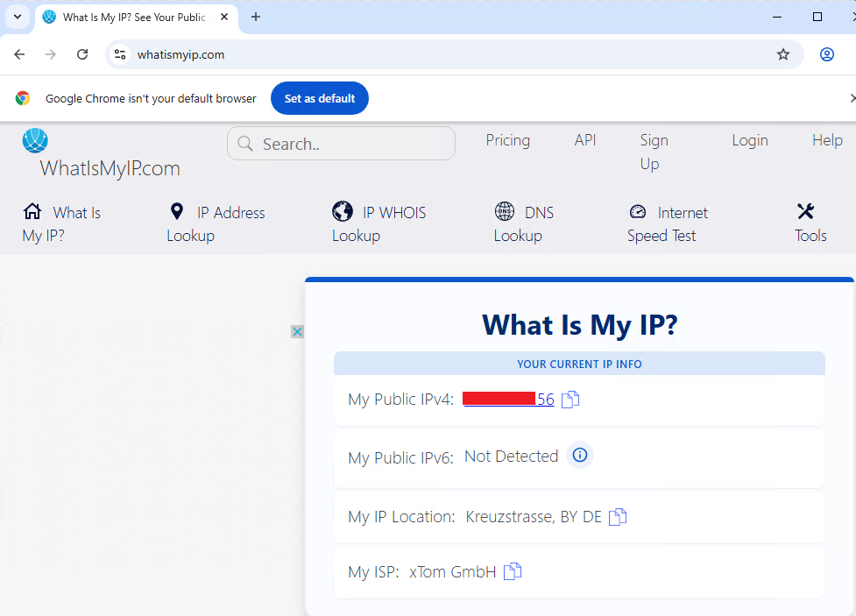Click the WhatIsMyIP.com globe logo

pos(35,141)
